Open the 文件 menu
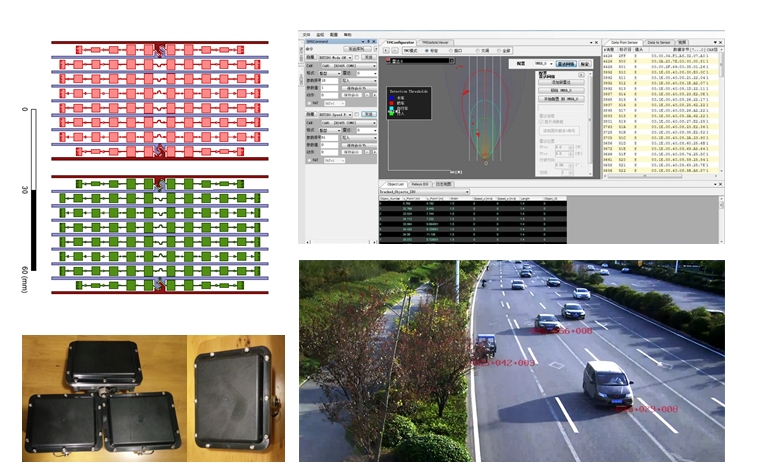Image resolution: width=762 pixels, height=471 pixels. [x=307, y=33]
